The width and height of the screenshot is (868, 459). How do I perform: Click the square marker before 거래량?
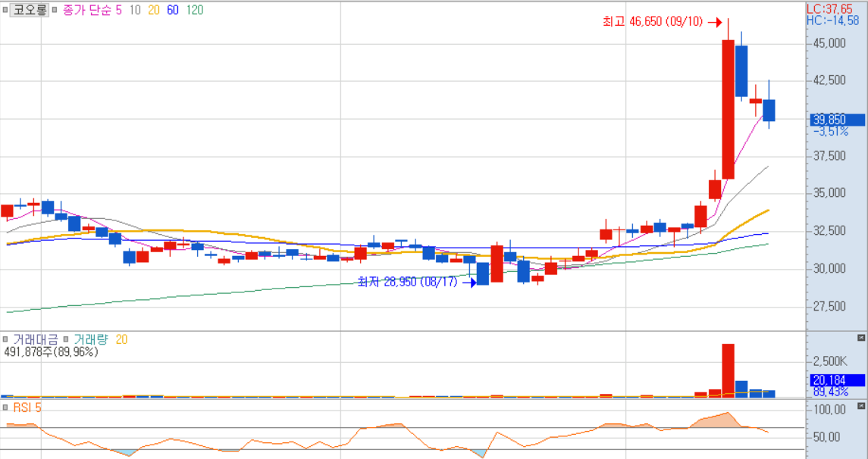pyautogui.click(x=66, y=339)
